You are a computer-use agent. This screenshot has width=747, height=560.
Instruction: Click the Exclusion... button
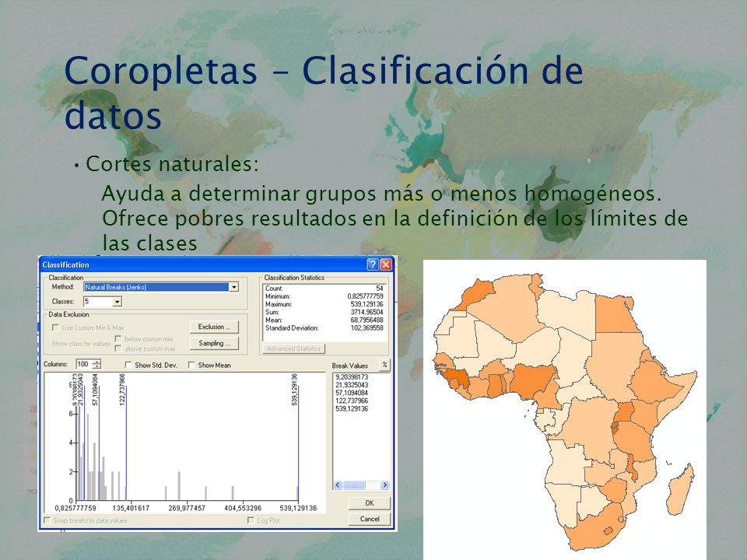pyautogui.click(x=214, y=327)
